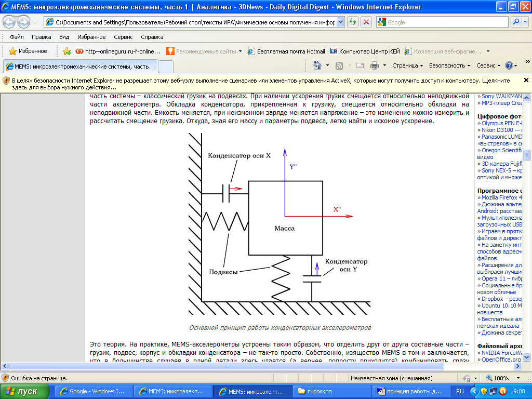Image resolution: width=532 pixels, height=399 pixels.
Task: Click the security shield tray icon
Action: [x=484, y=392]
